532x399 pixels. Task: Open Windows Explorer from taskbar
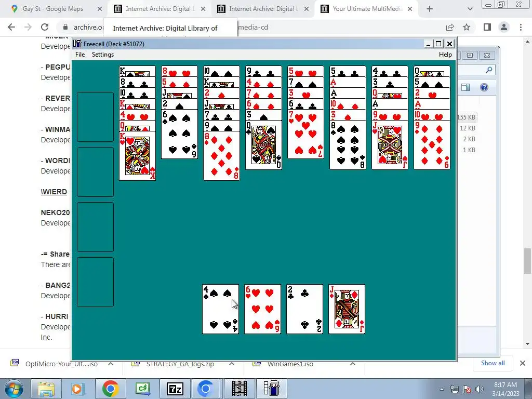[x=46, y=389]
